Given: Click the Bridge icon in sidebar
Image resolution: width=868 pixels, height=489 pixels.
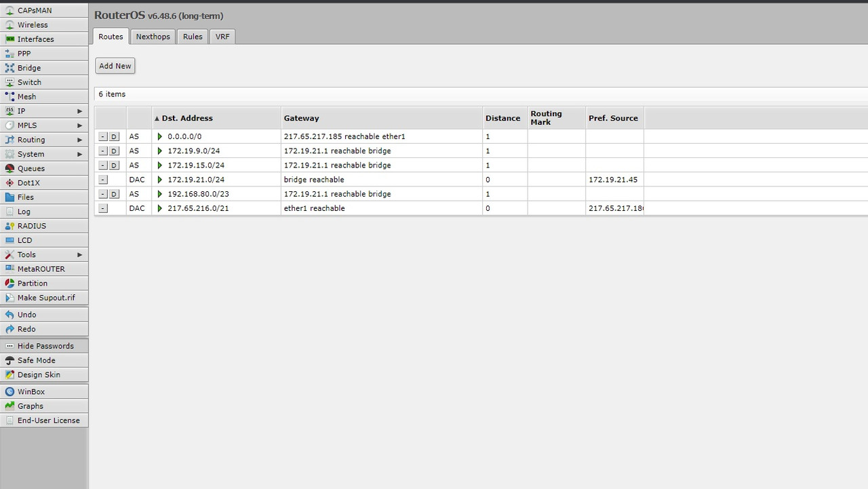Looking at the screenshot, I should tap(9, 68).
